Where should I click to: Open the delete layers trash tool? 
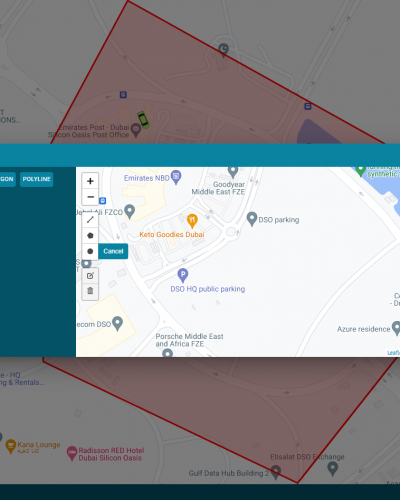(90, 291)
